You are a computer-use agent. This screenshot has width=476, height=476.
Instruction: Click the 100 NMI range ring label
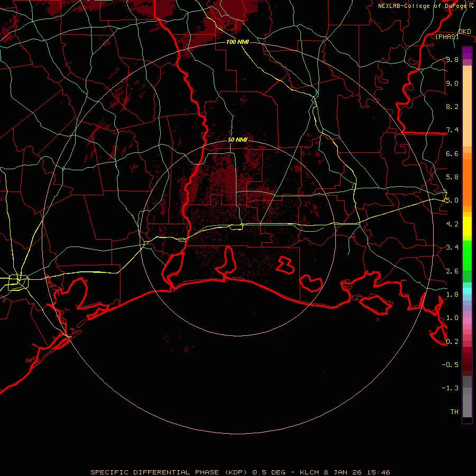coord(237,42)
